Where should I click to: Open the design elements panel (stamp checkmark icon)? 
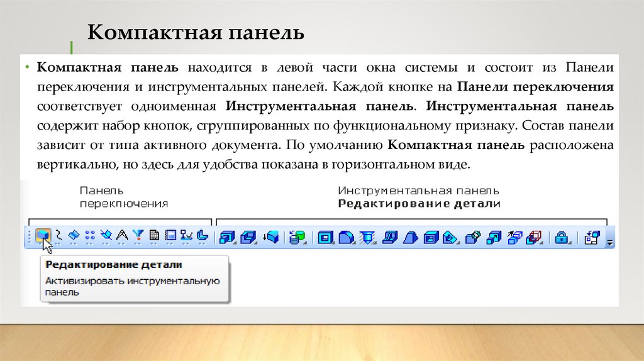click(186, 235)
